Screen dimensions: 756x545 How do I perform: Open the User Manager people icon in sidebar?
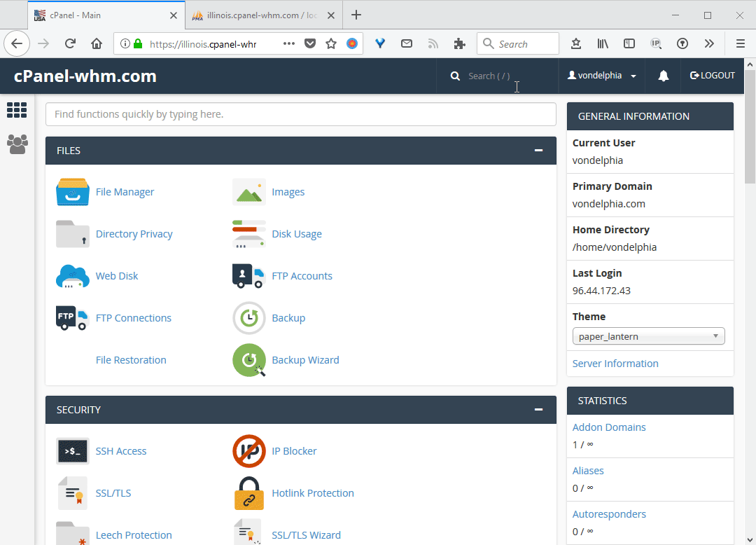coord(17,144)
